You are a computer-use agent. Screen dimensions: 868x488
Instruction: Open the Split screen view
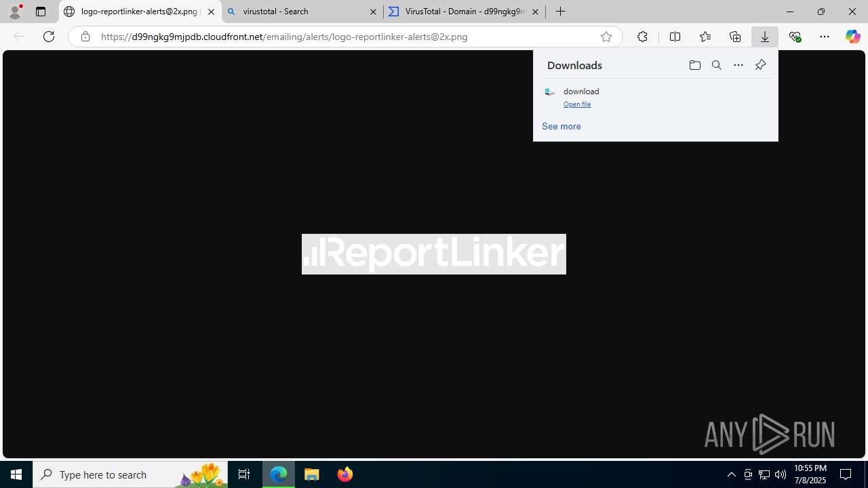pos(675,37)
